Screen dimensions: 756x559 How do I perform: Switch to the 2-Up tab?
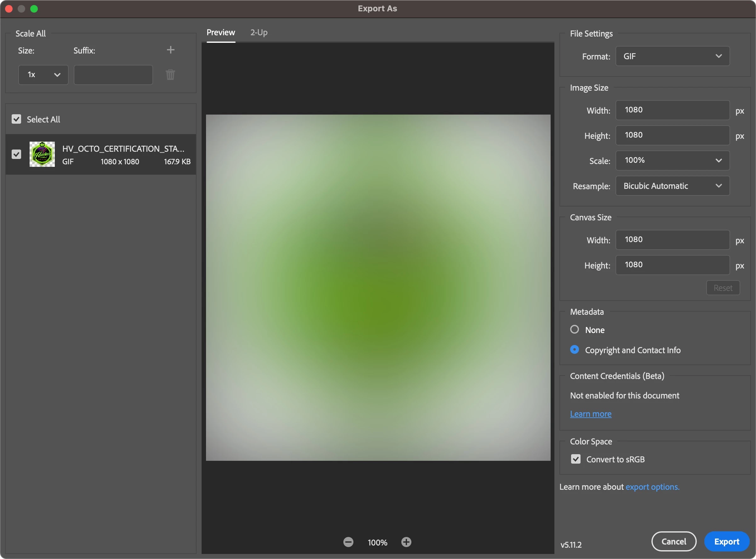coord(259,32)
